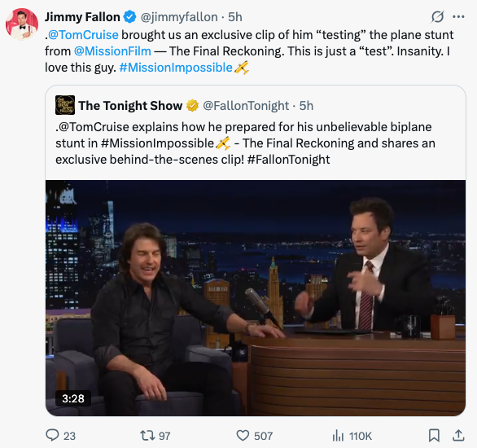The image size is (477, 448).
Task: Share the post with upload icon
Action: coord(458,436)
